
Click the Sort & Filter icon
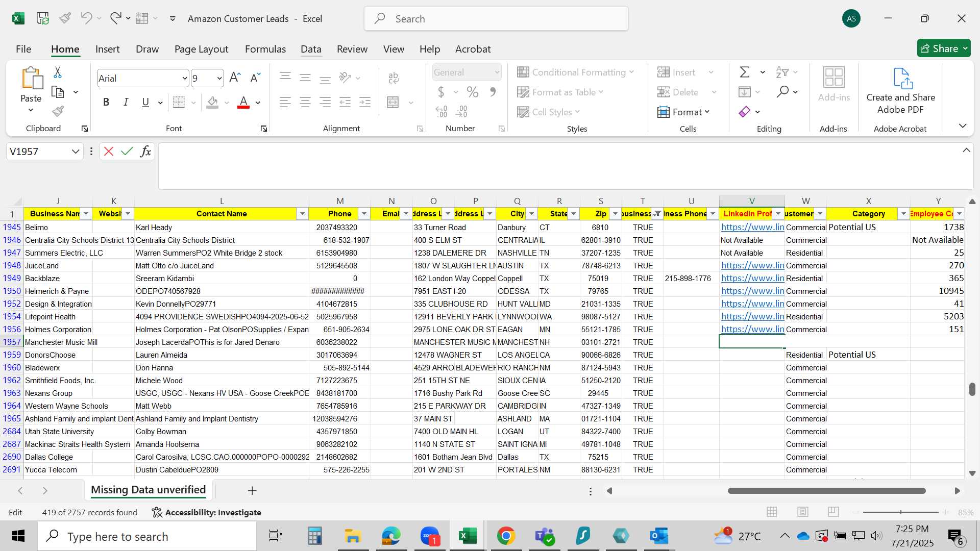(782, 72)
